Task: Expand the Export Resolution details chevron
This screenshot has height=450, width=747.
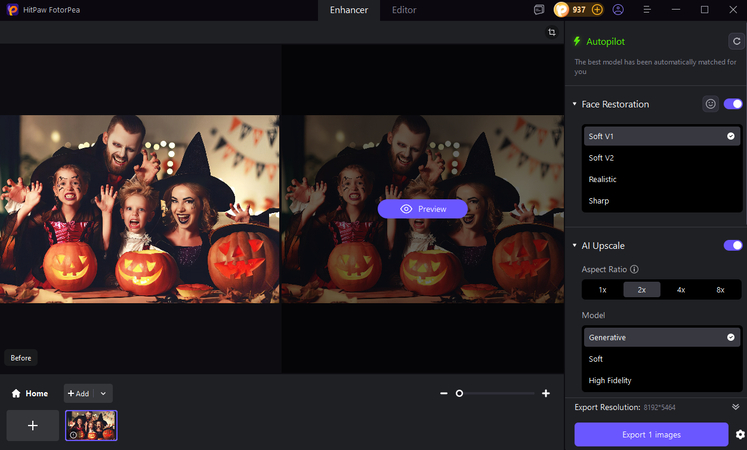Action: pyautogui.click(x=736, y=407)
